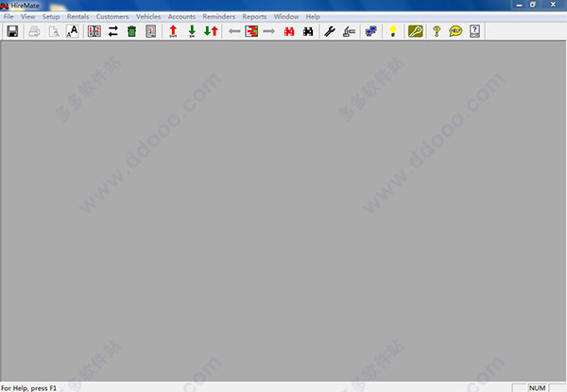
Task: Click the networked computers icon
Action: [x=371, y=31]
